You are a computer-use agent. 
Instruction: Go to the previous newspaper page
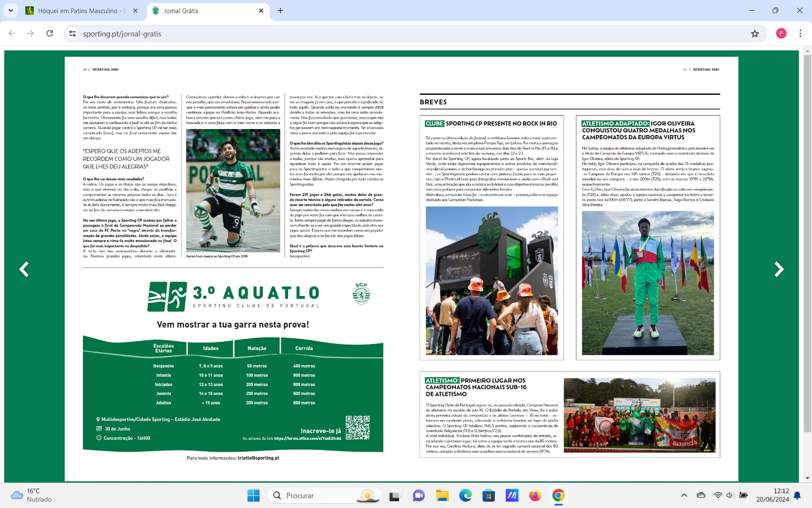pos(24,269)
